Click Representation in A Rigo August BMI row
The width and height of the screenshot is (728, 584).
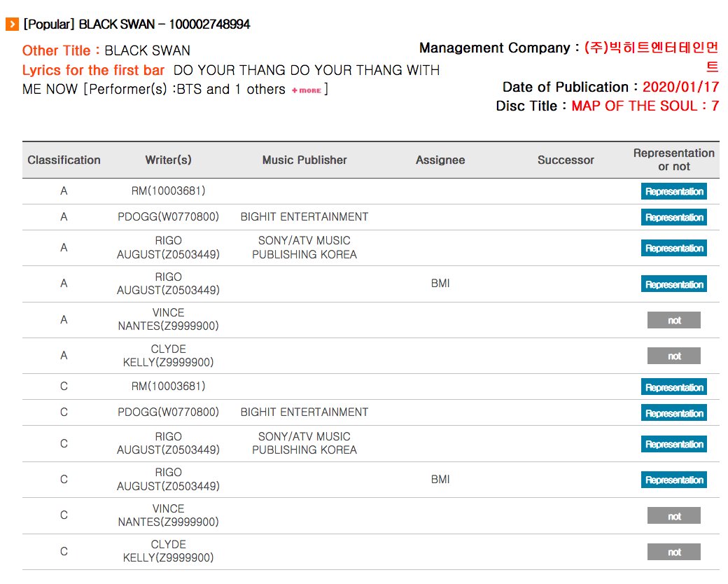tap(673, 284)
